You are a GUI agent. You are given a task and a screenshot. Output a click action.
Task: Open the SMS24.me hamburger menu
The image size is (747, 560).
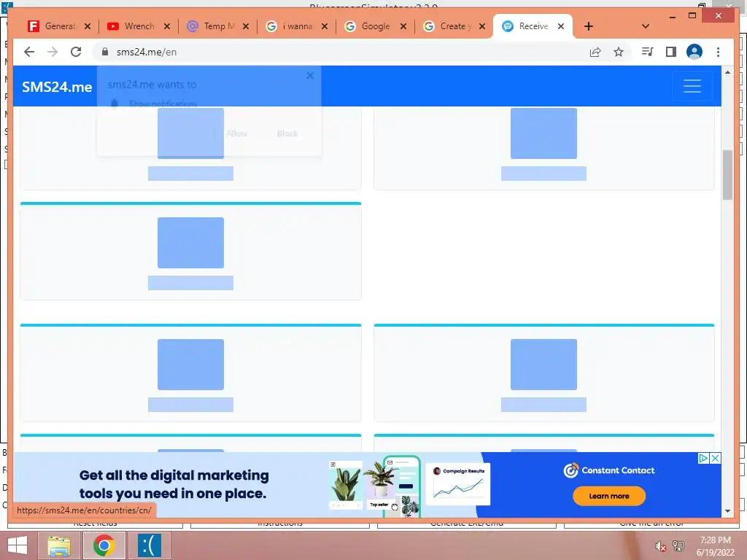point(692,86)
